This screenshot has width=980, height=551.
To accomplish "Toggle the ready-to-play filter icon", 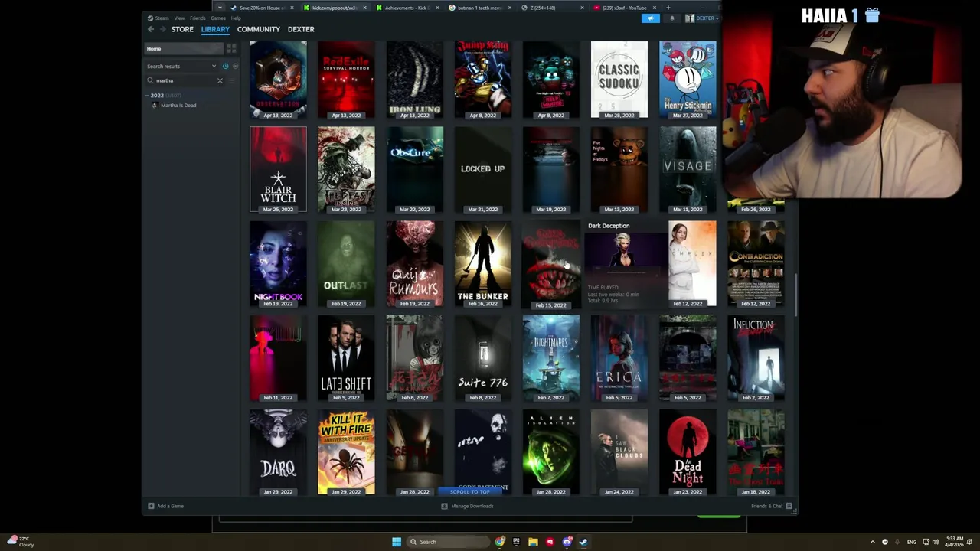I will pos(235,66).
